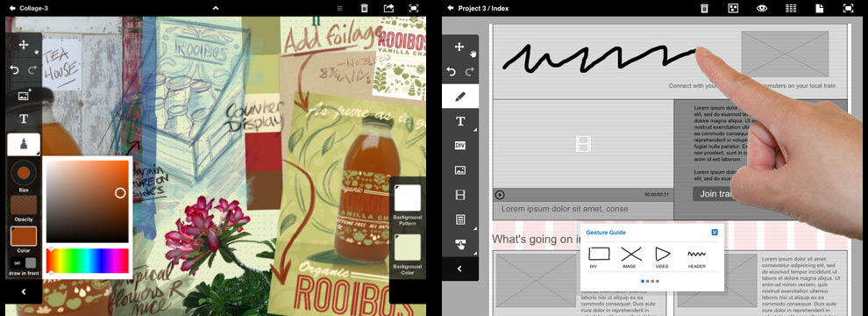868x316 pixels.
Task: Select the Text tool in Collage-3
Action: pos(24,119)
